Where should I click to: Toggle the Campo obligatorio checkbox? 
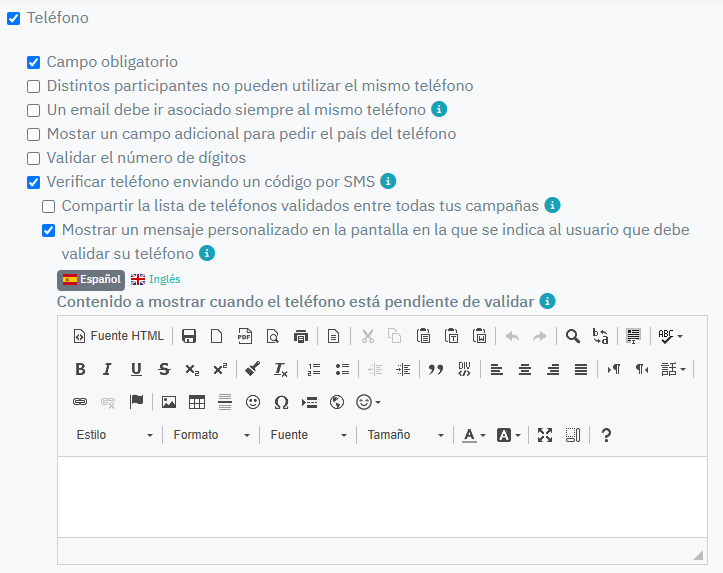34,62
